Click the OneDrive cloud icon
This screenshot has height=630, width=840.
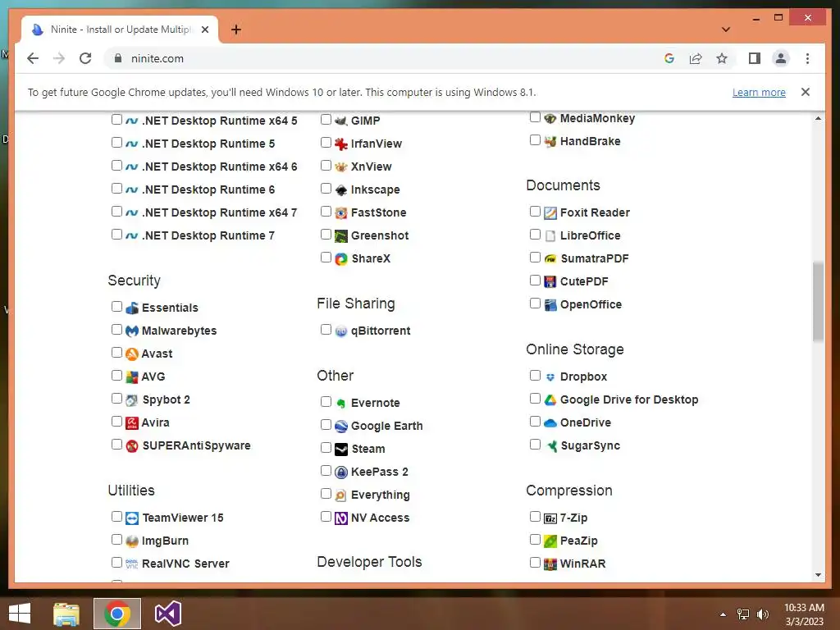(x=550, y=422)
